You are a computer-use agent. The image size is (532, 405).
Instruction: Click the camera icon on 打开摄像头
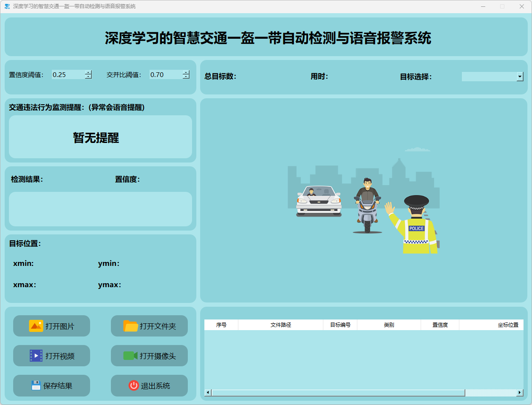tap(130, 356)
